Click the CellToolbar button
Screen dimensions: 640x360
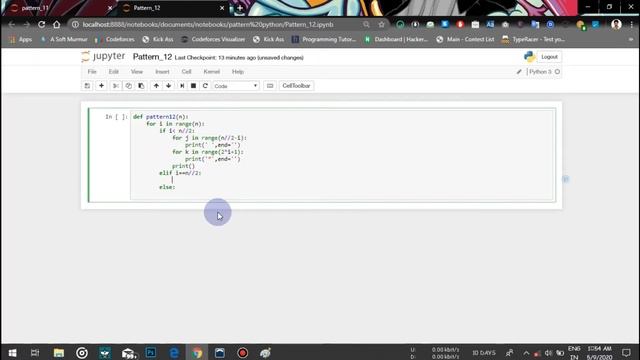296,86
